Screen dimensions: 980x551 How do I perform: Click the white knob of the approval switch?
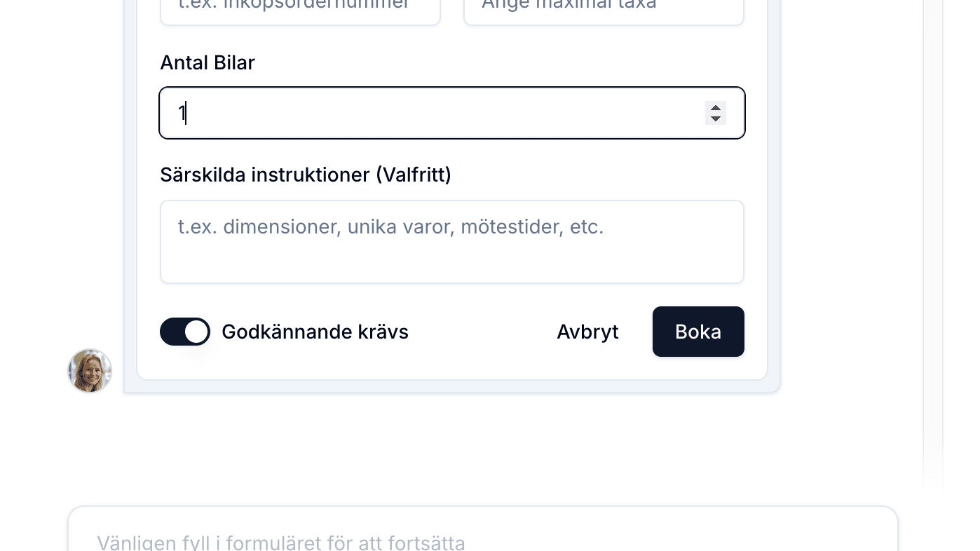coord(196,332)
